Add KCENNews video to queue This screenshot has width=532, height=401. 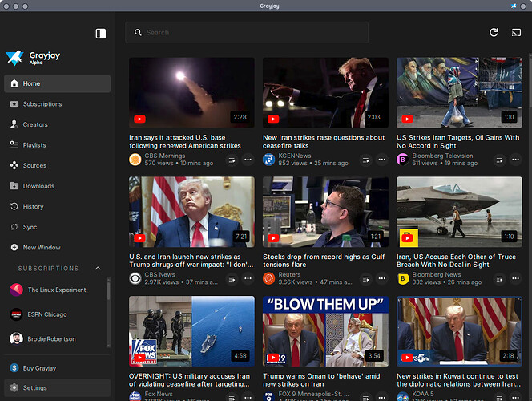pos(365,160)
